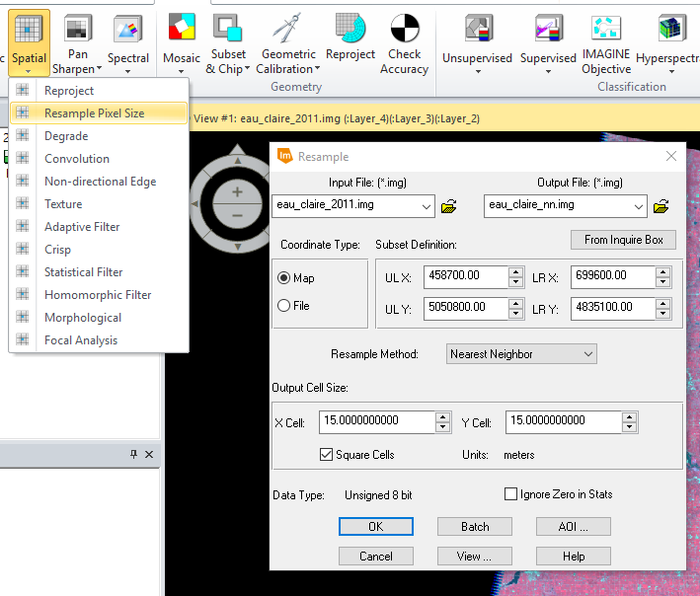
Task: Select Statistical Filter menu item
Action: tap(99, 272)
